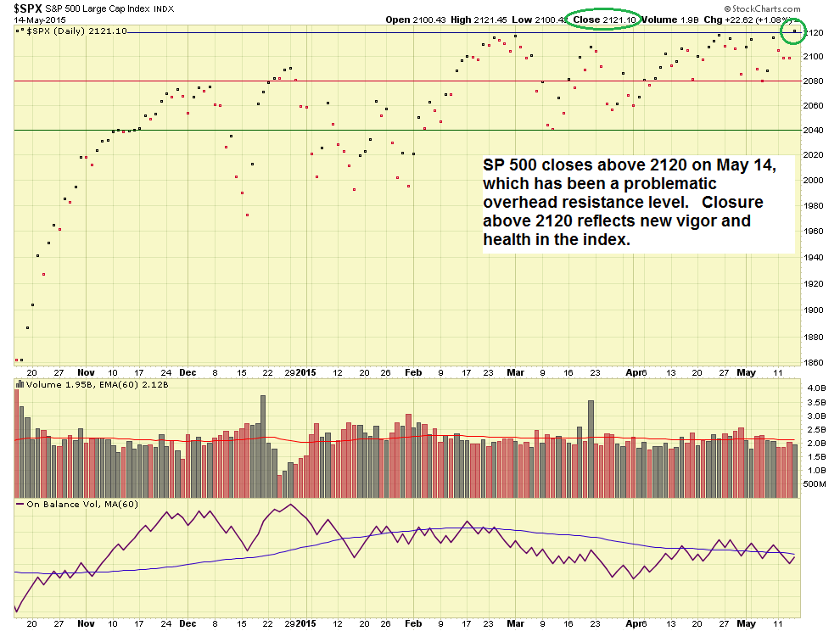This screenshot has width=840, height=631.
Task: Click the 4.0B volume axis label
Action: (816, 388)
